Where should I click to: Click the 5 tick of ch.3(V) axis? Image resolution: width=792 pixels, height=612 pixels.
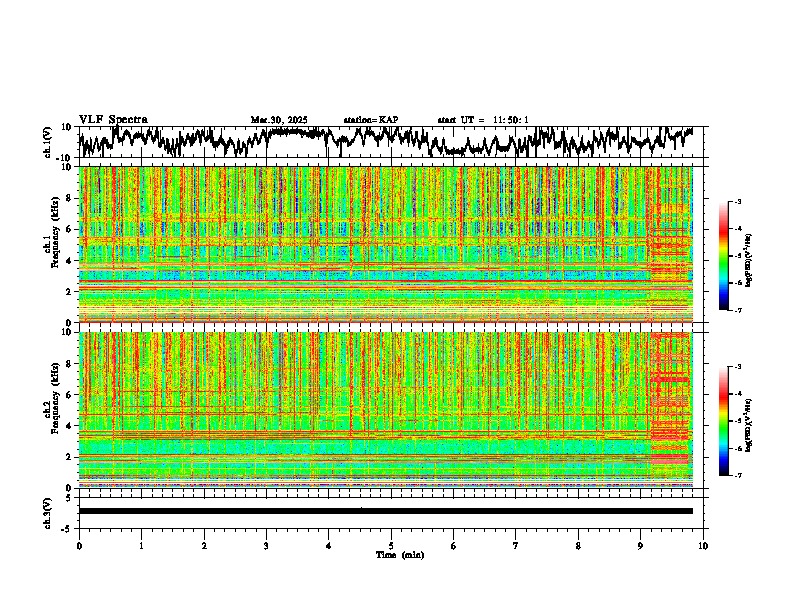(68, 497)
